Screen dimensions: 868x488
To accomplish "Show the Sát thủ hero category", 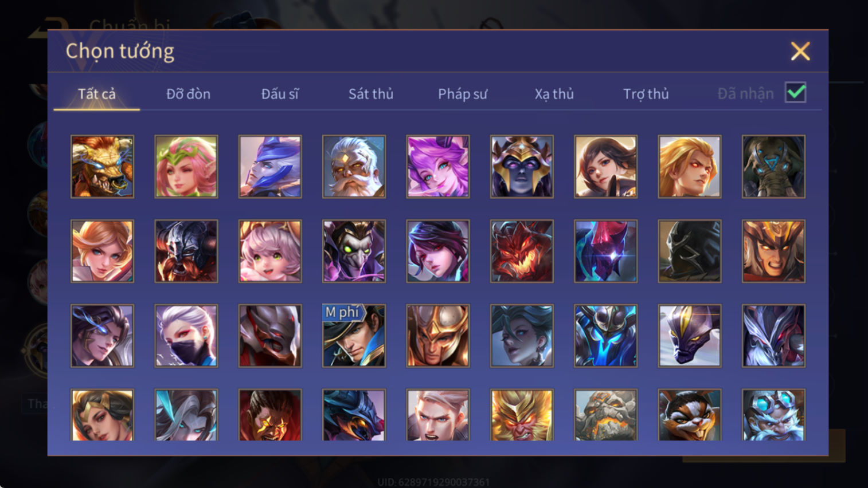I will click(371, 94).
